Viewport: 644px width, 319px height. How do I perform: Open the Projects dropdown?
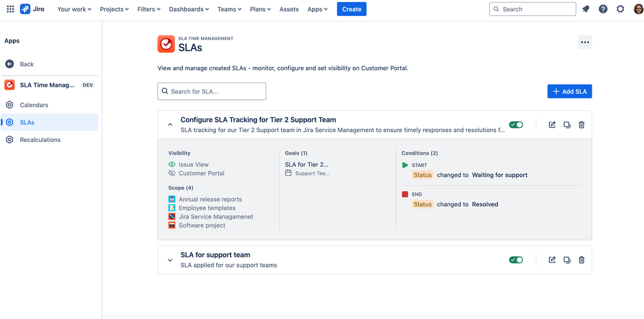click(x=114, y=9)
